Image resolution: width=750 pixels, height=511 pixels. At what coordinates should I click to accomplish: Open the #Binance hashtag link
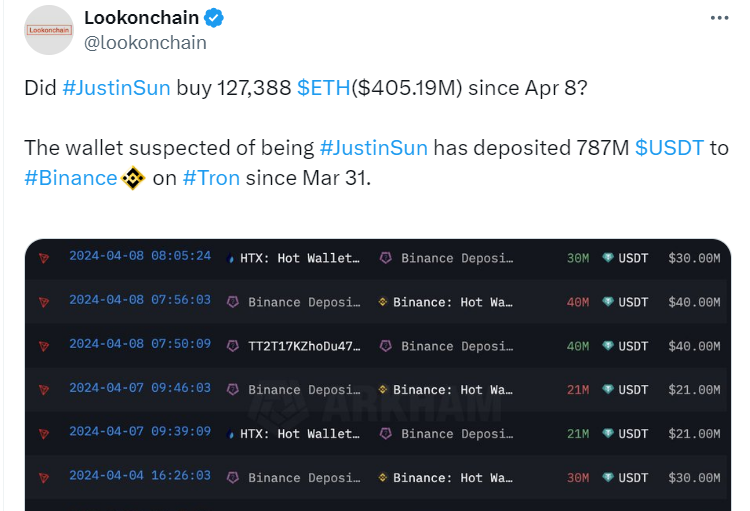click(70, 179)
